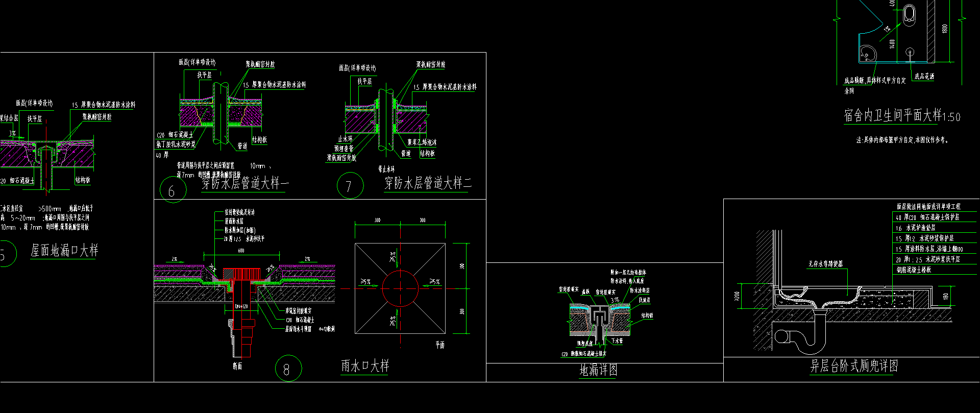Image resolution: width=980 pixels, height=413 pixels.
Task: Click the 预埋套管 label
Action: pyautogui.click(x=344, y=149)
